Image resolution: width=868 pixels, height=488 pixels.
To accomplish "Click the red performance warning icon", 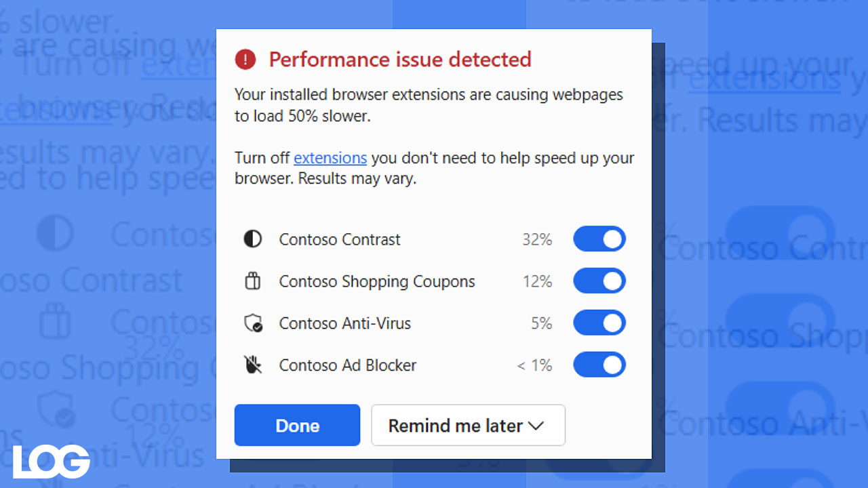I will [x=245, y=60].
